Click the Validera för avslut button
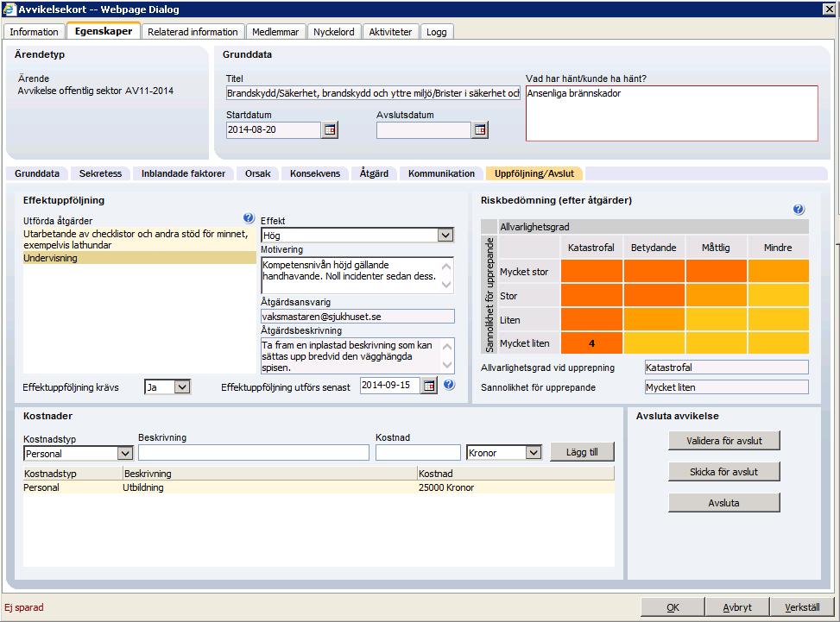840x622 pixels. pos(723,441)
